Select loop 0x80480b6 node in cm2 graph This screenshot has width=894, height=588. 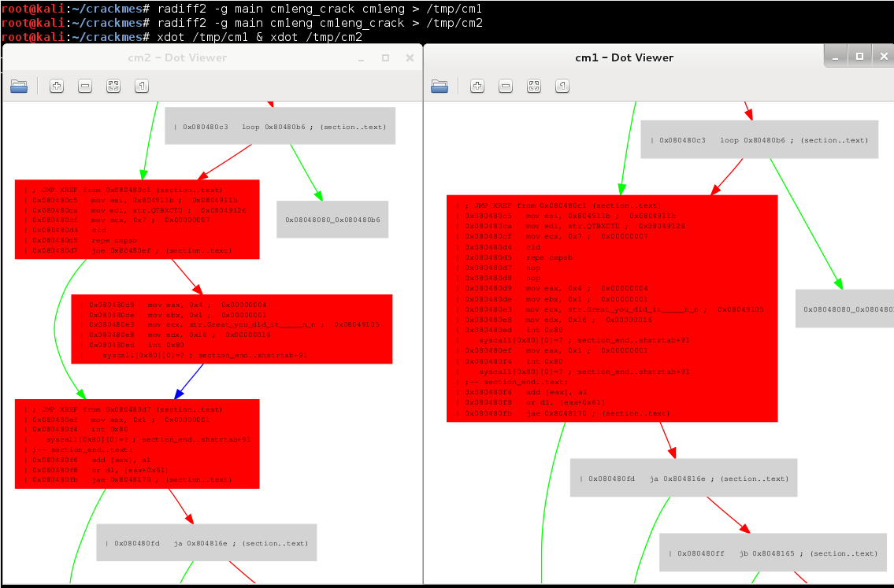280,126
